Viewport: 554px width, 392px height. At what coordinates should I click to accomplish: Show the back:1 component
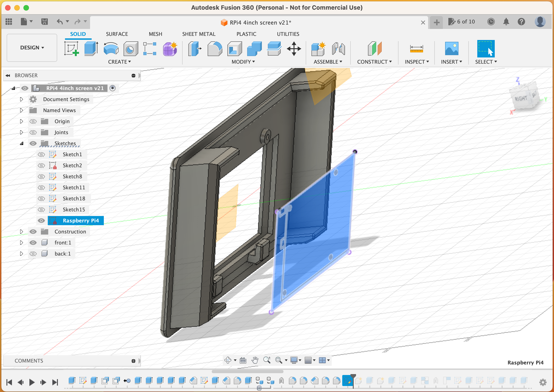click(33, 253)
